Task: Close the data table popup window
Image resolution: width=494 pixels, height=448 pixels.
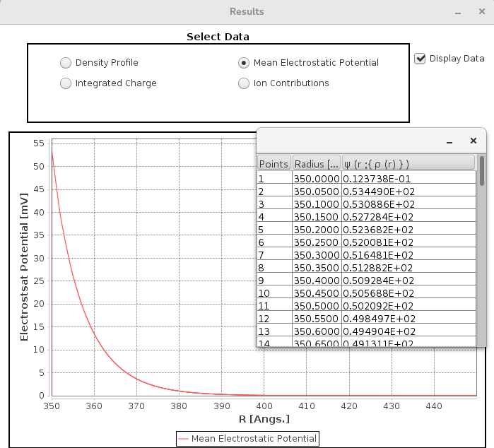Action: (474, 141)
